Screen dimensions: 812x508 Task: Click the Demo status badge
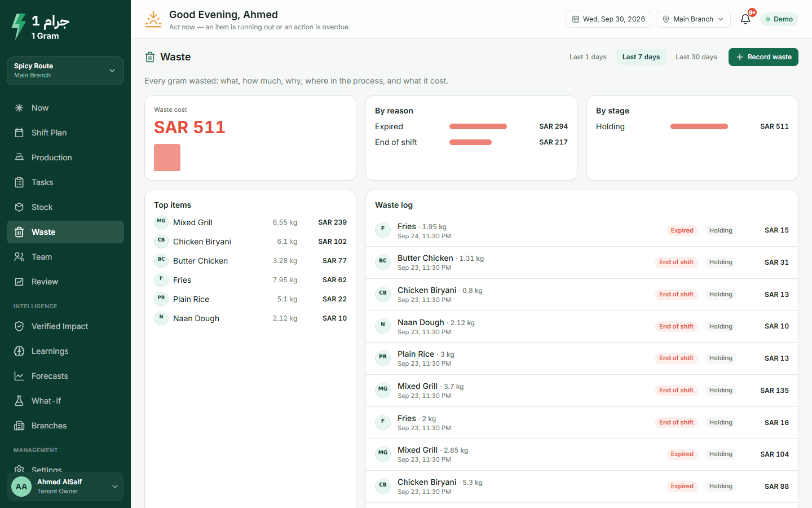coord(779,19)
